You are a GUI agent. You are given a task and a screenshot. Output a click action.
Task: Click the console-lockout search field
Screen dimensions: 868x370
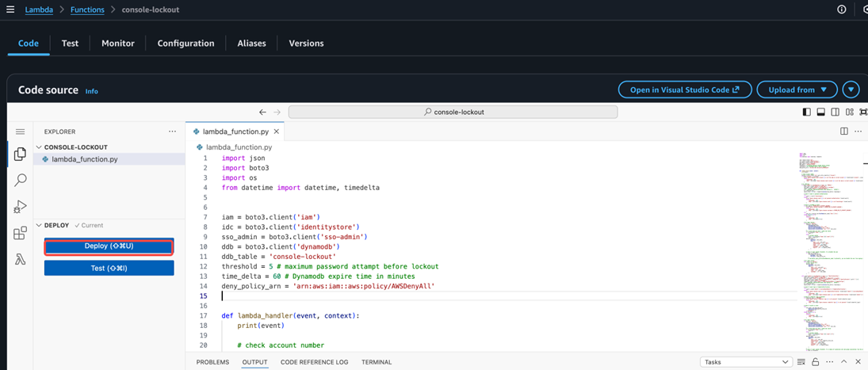point(454,112)
